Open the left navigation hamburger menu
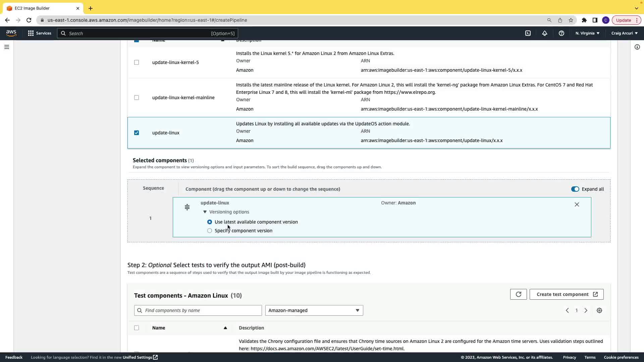Viewport: 644px width, 362px height. (x=7, y=47)
